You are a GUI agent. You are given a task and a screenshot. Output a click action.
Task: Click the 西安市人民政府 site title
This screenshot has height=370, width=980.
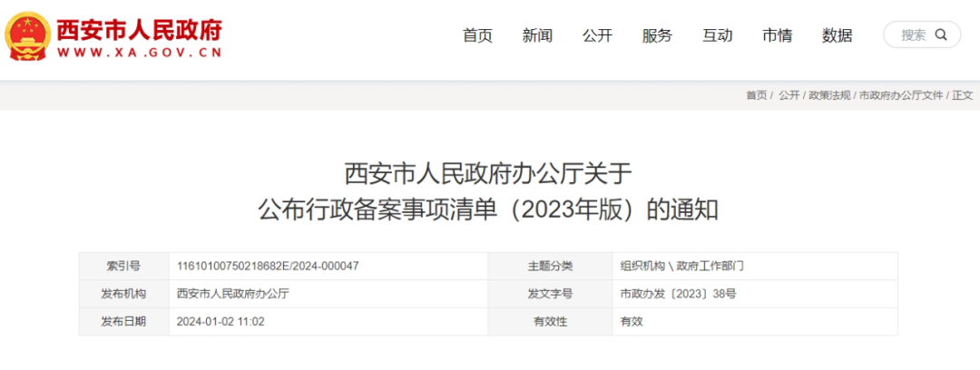pos(140,29)
